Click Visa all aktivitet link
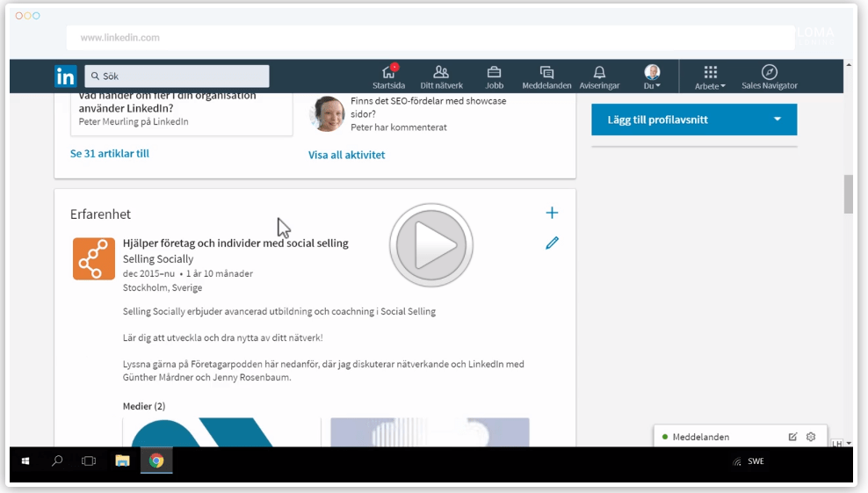This screenshot has width=868, height=493. 346,155
